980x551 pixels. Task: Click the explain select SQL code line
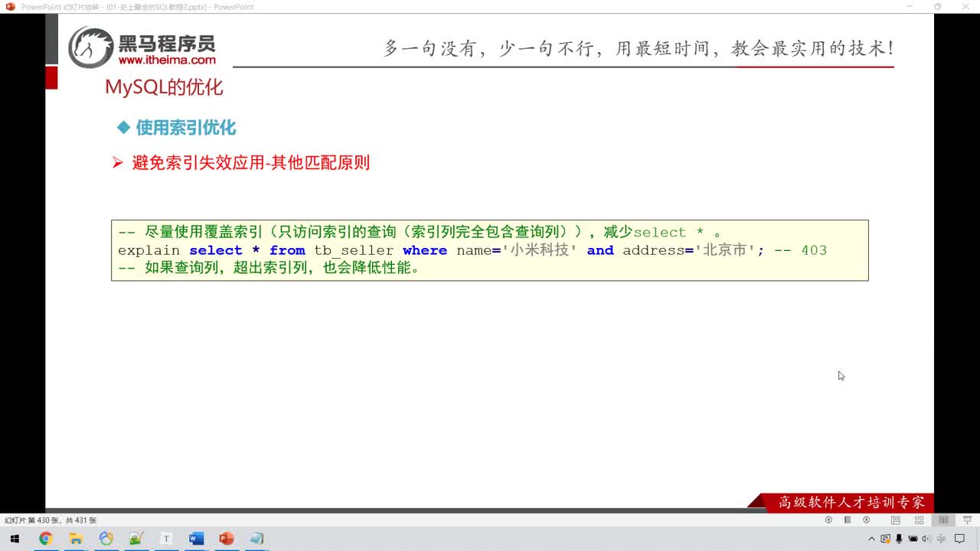(472, 250)
